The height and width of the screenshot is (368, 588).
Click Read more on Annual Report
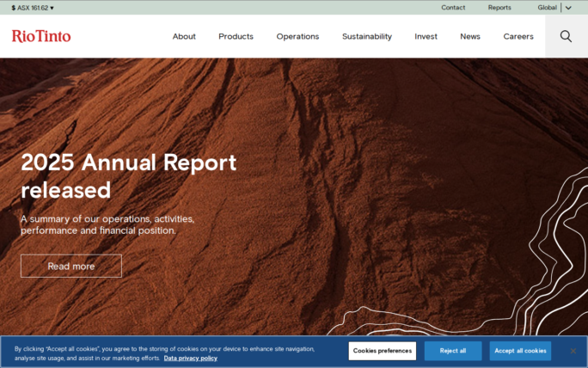pos(71,267)
